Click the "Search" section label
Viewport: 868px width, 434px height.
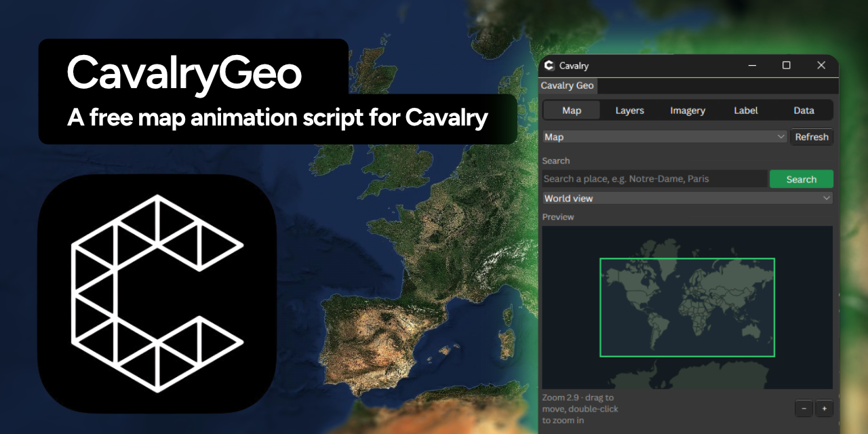pyautogui.click(x=556, y=161)
